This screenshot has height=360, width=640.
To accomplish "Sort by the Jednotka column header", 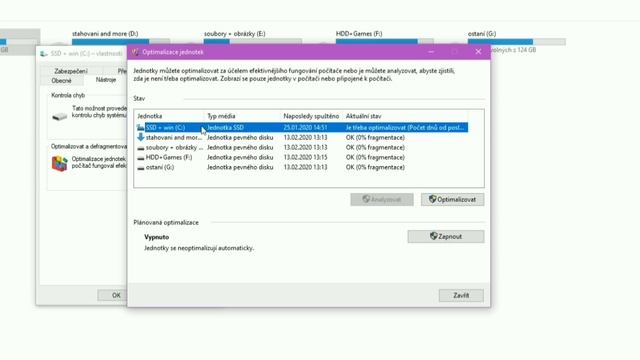I will (169, 116).
